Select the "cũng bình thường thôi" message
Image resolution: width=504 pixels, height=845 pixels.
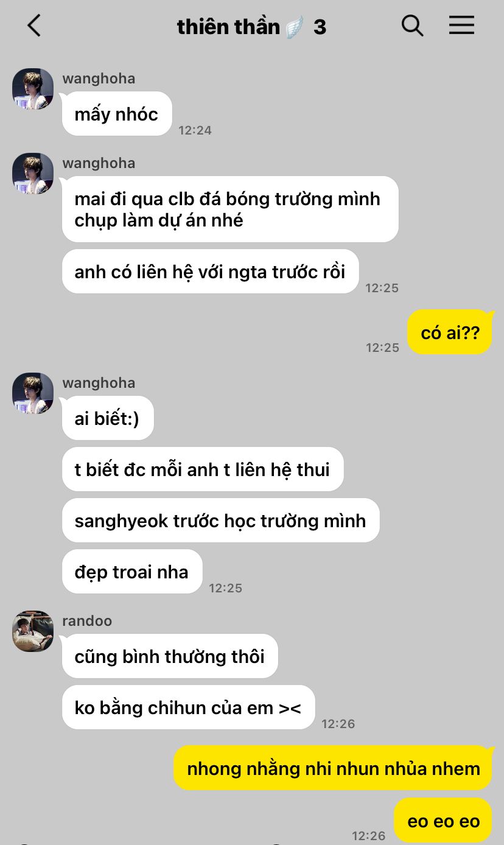pyautogui.click(x=170, y=656)
